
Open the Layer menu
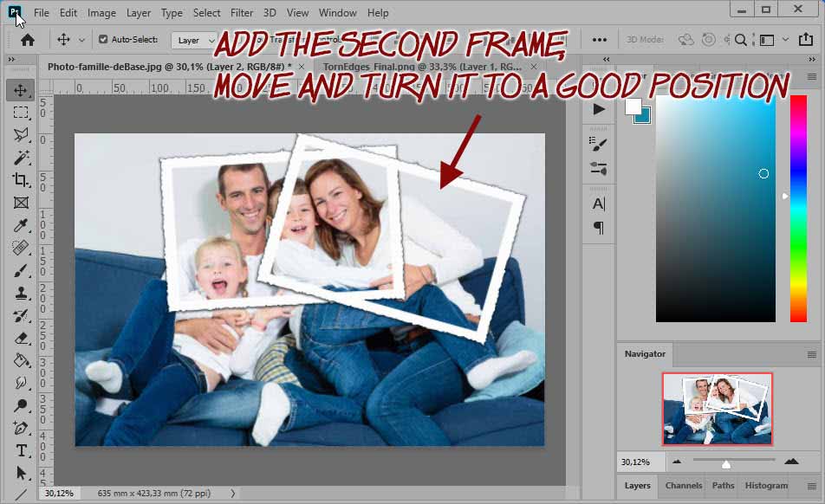(139, 13)
